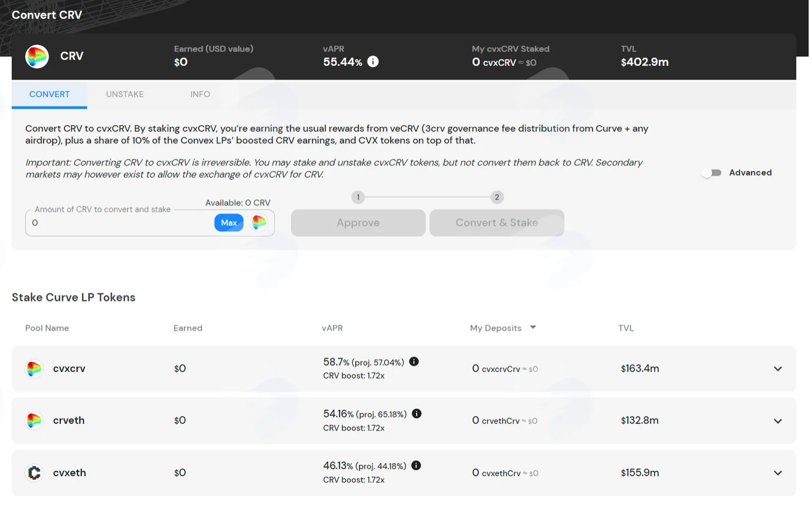Click the CRV icon inside amount field
The height and width of the screenshot is (505, 812).
[259, 222]
